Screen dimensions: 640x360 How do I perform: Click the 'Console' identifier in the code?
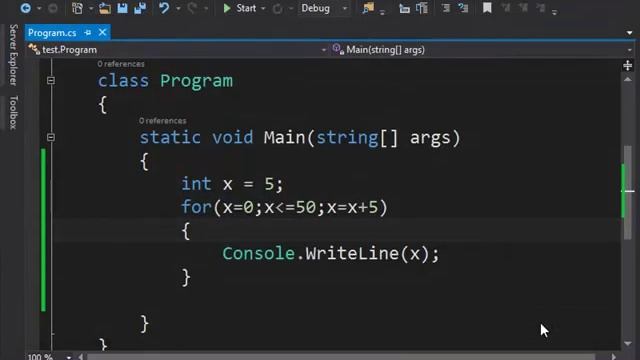click(x=258, y=253)
